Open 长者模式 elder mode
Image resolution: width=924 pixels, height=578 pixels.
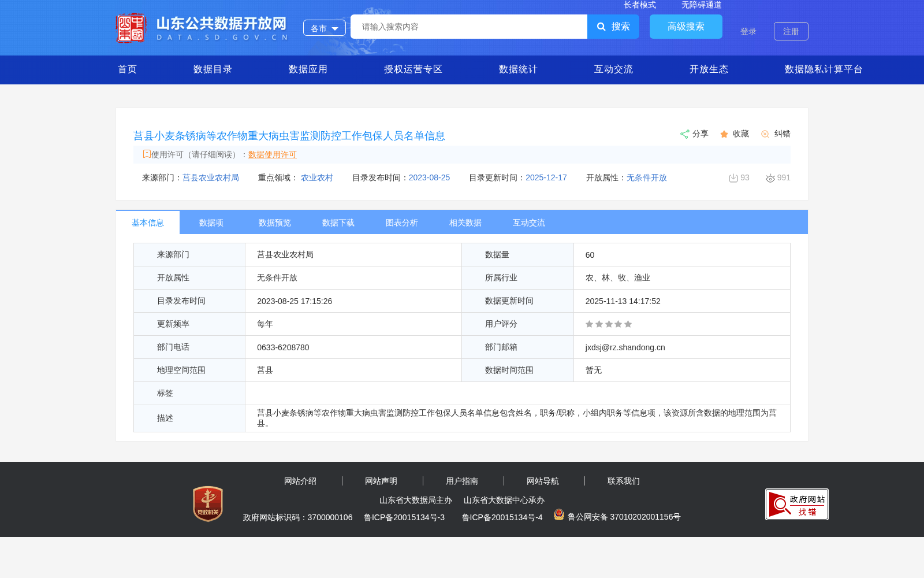640,5
